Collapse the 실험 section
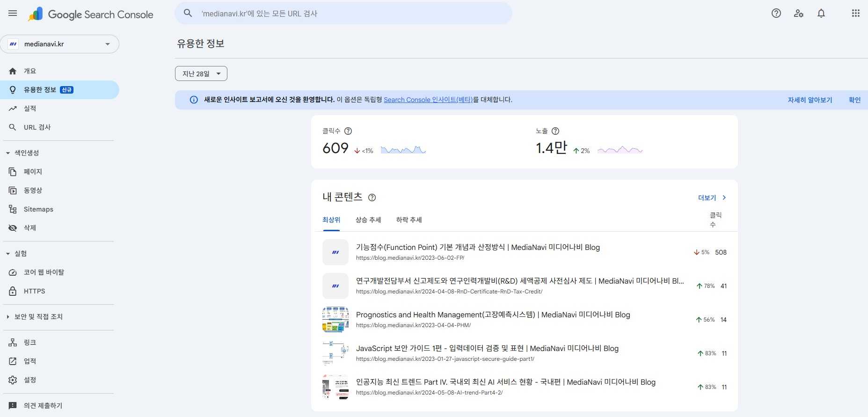 click(8, 254)
